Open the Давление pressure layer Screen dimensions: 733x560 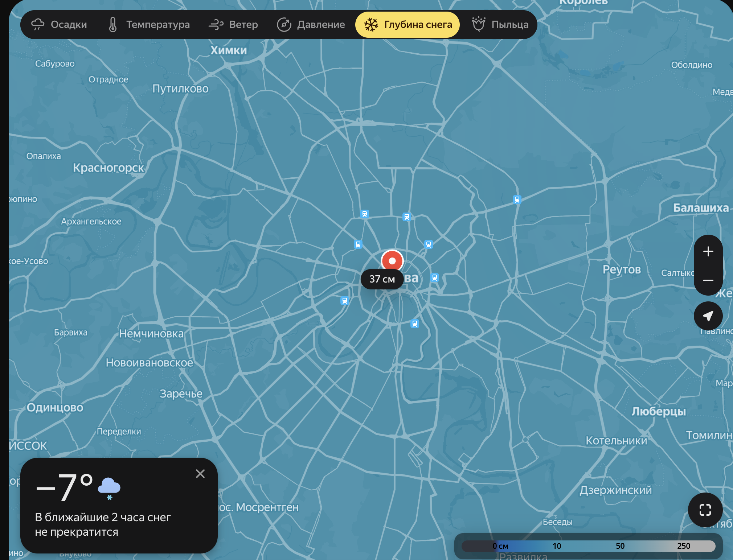point(311,25)
